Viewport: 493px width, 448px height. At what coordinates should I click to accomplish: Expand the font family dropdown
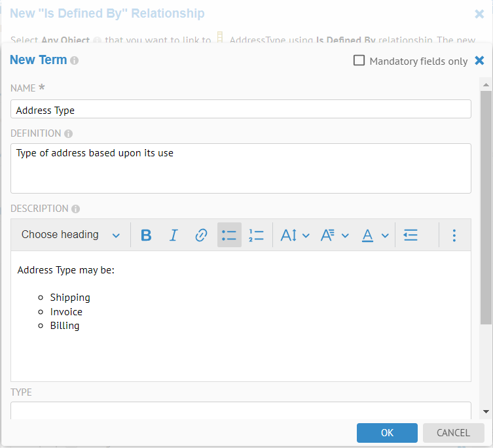coord(334,235)
